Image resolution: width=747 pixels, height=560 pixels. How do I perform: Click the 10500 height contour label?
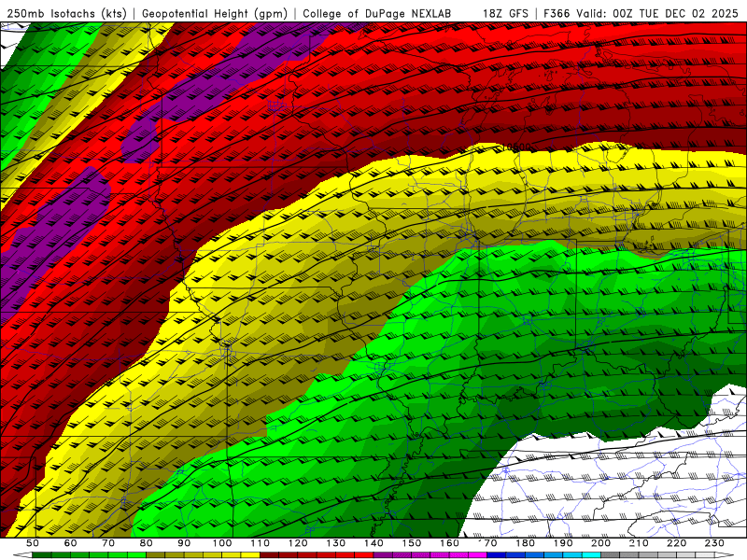click(515, 147)
